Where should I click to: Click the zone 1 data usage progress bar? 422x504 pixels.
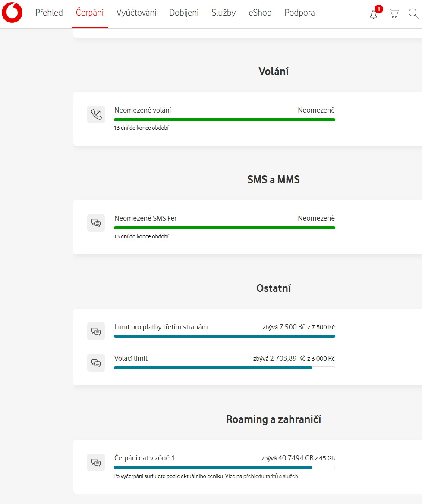[224, 467]
